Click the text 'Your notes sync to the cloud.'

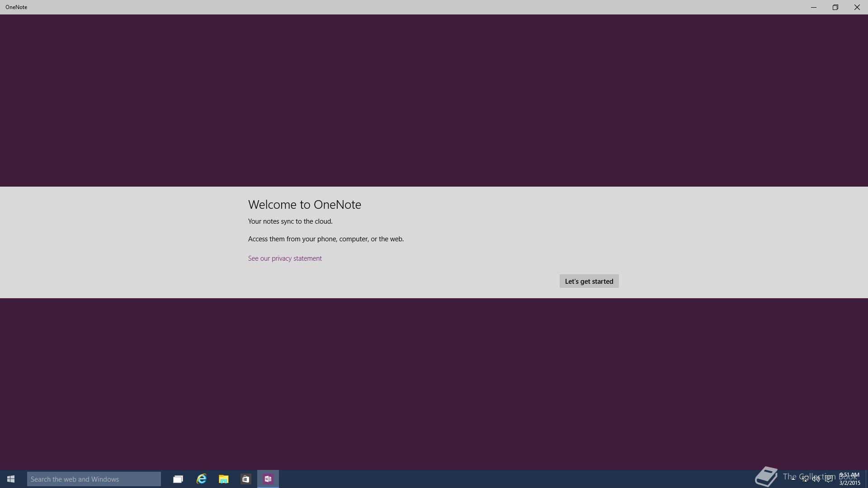pos(290,221)
